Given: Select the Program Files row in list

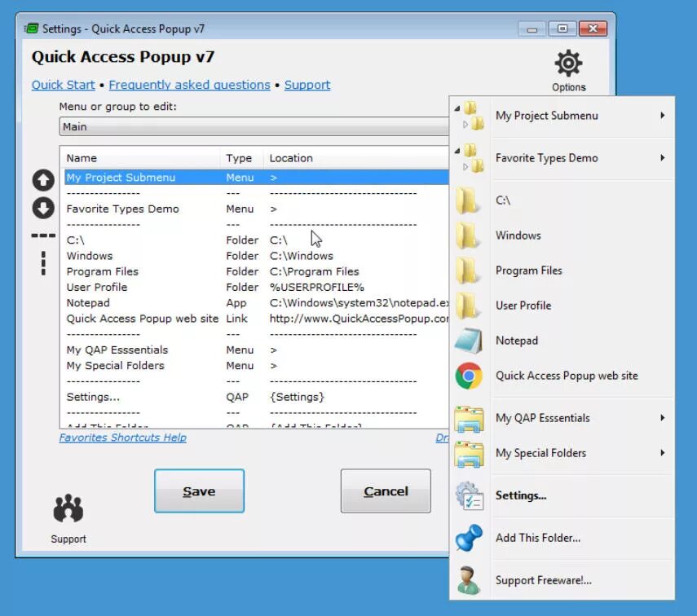Looking at the screenshot, I should click(257, 271).
